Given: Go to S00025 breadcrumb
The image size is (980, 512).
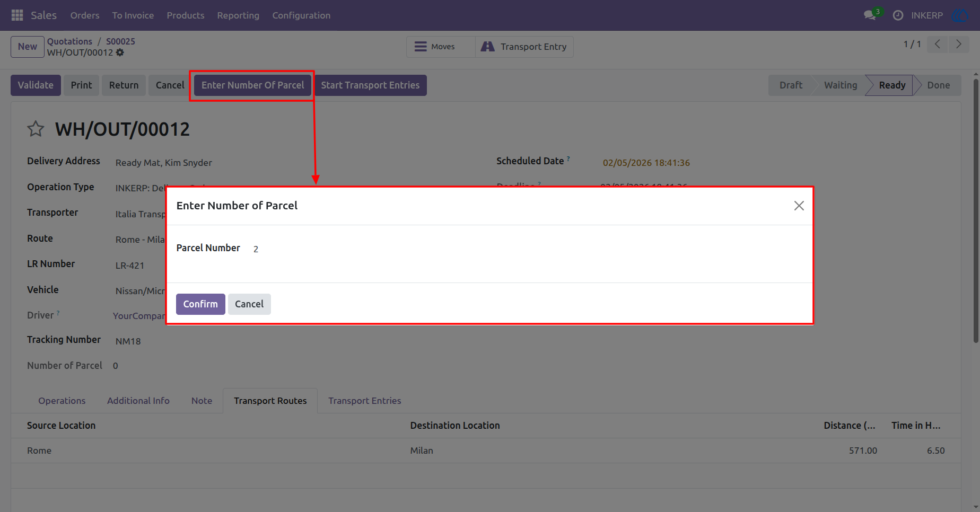Looking at the screenshot, I should pyautogui.click(x=120, y=41).
